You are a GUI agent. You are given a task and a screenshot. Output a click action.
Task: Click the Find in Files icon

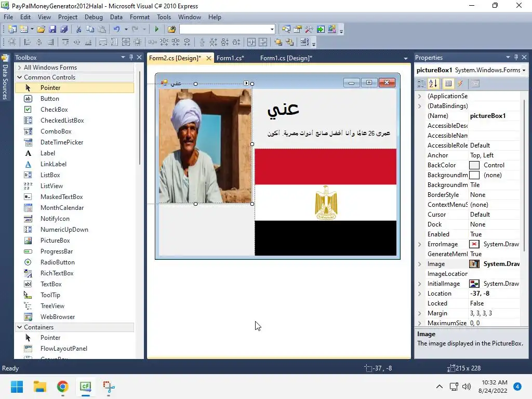pos(171,29)
